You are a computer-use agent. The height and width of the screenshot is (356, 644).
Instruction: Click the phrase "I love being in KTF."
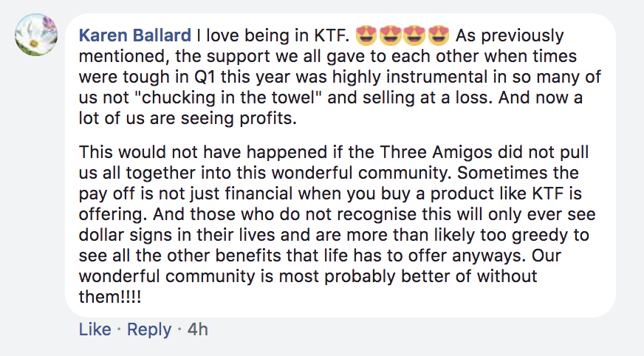[273, 35]
